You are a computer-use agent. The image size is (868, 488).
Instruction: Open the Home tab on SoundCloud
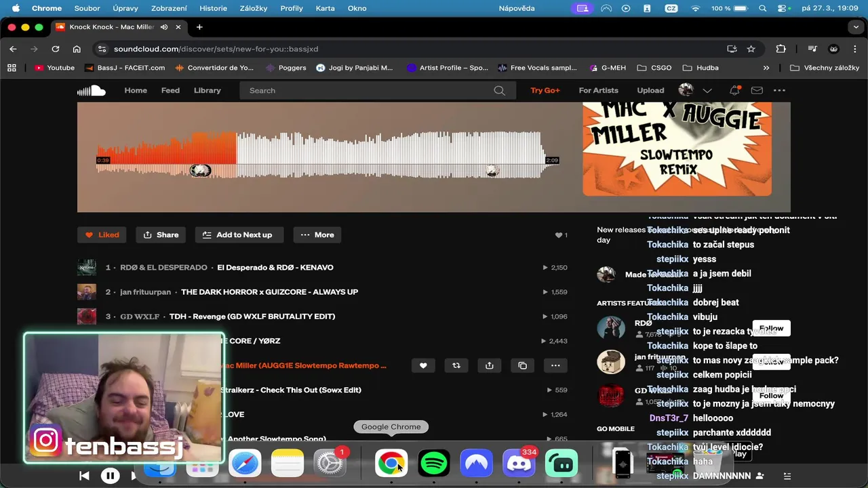(136, 90)
